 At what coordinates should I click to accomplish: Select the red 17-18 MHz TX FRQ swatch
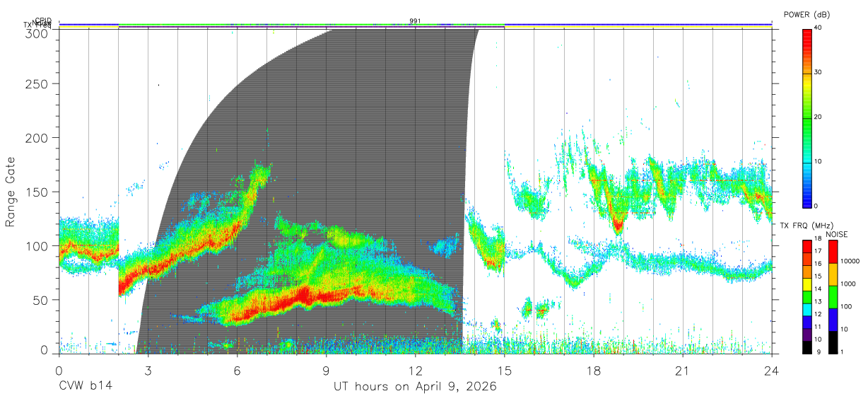(807, 246)
